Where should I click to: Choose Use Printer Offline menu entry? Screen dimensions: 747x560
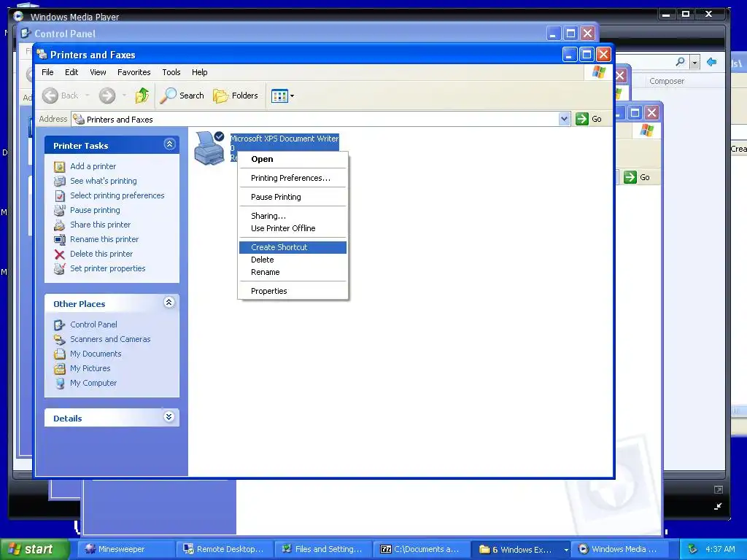[293, 228]
